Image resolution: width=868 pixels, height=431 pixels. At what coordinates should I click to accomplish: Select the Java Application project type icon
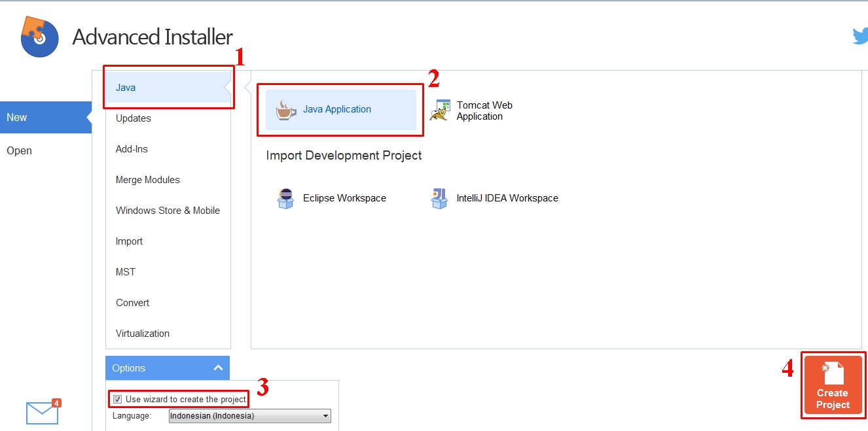286,109
